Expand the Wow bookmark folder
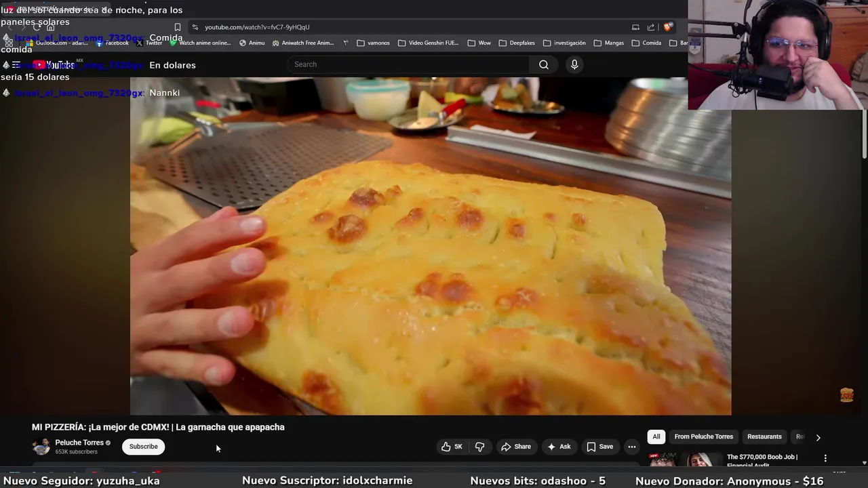This screenshot has height=488, width=868. tap(479, 43)
